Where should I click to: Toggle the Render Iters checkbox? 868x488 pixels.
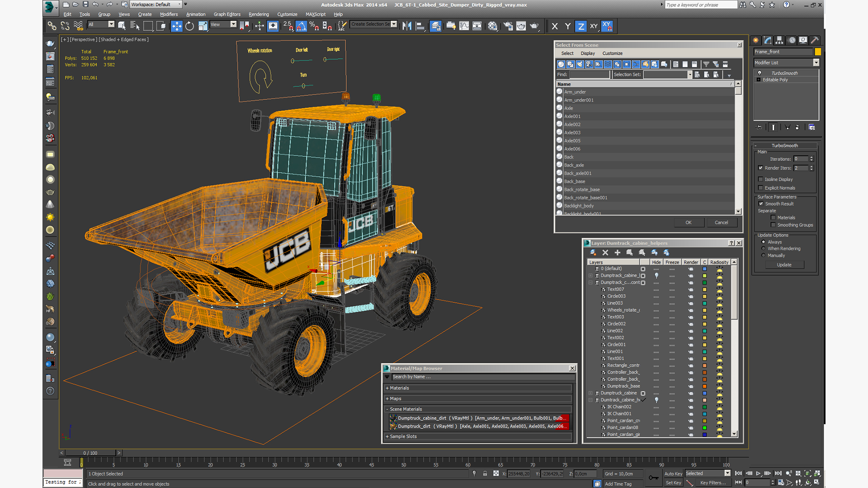pos(760,168)
